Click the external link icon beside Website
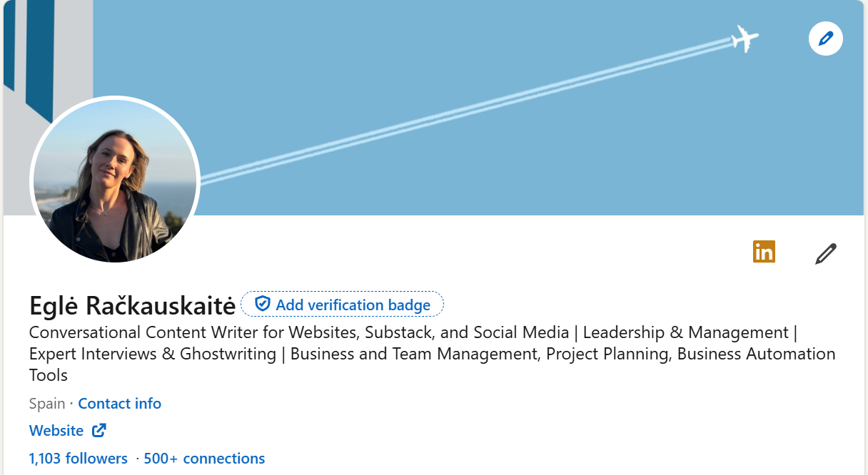Image resolution: width=868 pixels, height=475 pixels. click(99, 430)
